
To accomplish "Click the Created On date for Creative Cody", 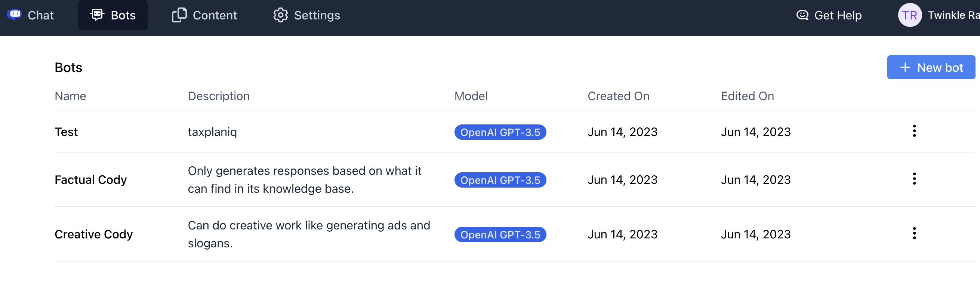I will pyautogui.click(x=622, y=234).
